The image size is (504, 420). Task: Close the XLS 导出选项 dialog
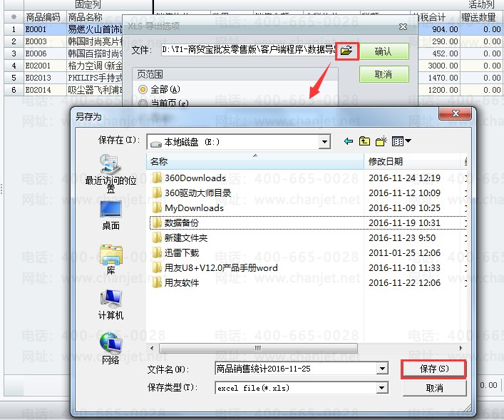click(x=403, y=26)
